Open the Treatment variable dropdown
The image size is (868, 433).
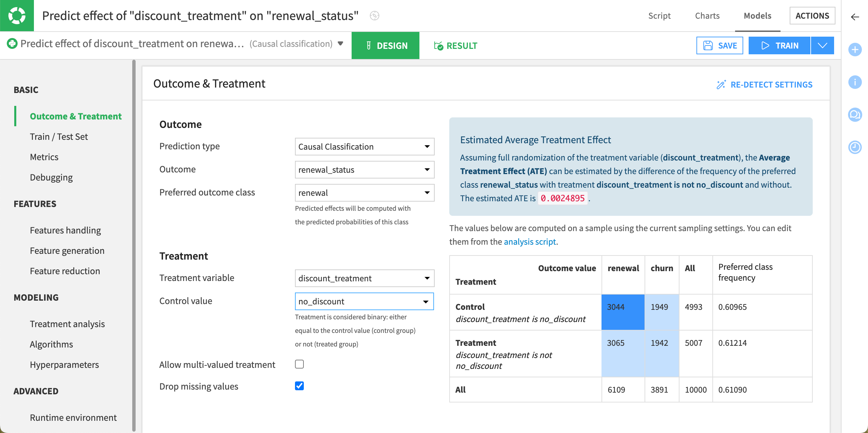click(364, 278)
